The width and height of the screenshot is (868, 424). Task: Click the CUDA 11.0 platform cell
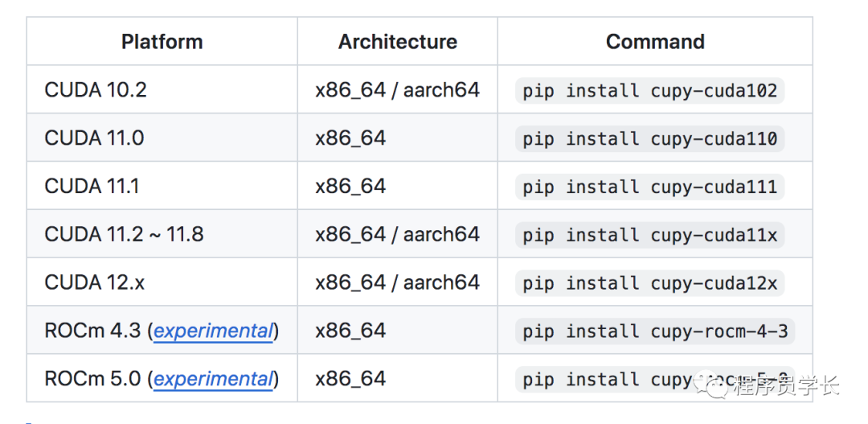(94, 138)
